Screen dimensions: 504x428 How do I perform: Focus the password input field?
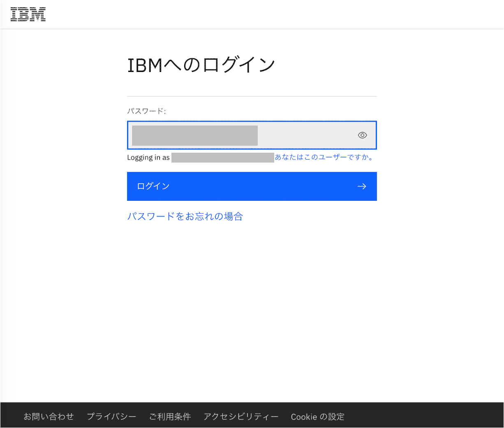click(x=252, y=135)
